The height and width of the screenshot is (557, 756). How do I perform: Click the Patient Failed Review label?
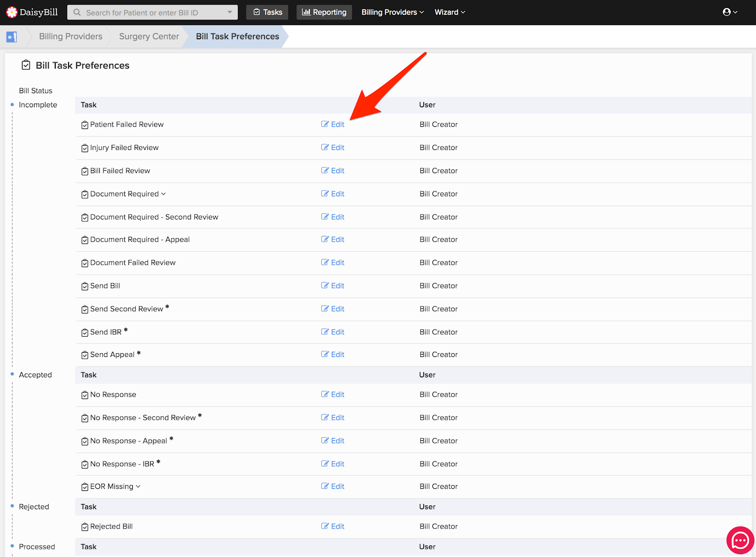pos(127,124)
